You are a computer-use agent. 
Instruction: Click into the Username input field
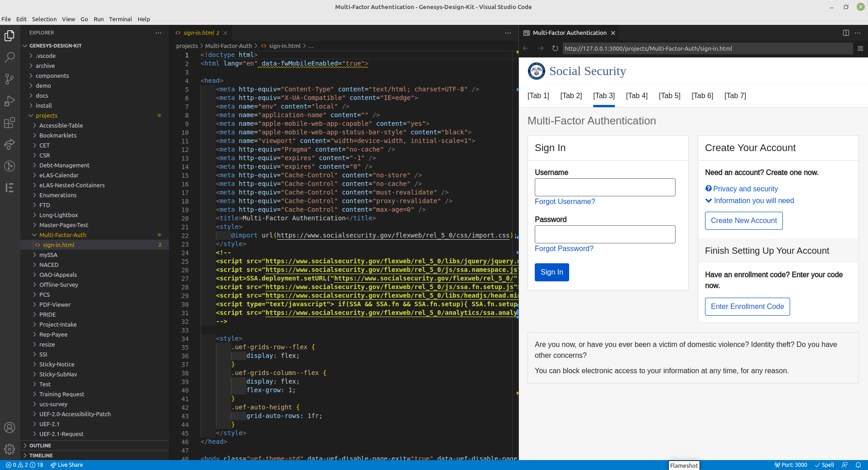click(604, 187)
